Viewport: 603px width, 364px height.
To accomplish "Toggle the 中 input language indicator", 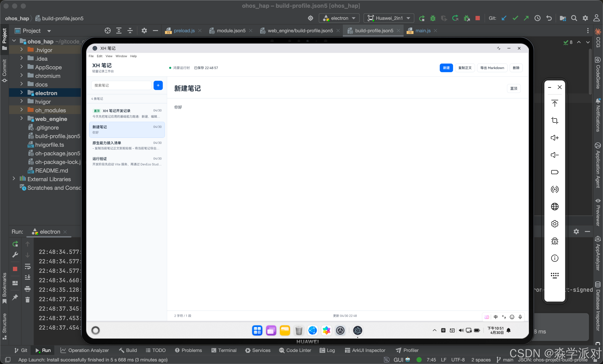I will [x=496, y=317].
